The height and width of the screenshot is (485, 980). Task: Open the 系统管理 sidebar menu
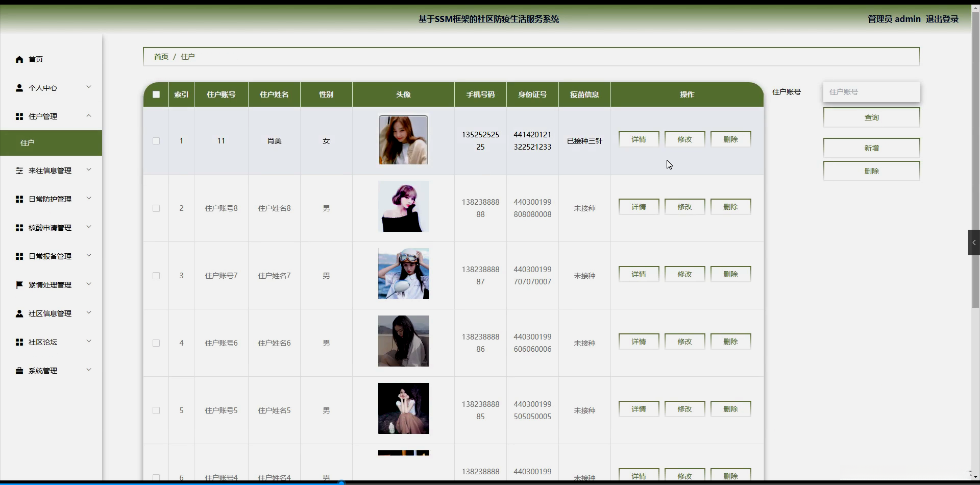tap(51, 371)
